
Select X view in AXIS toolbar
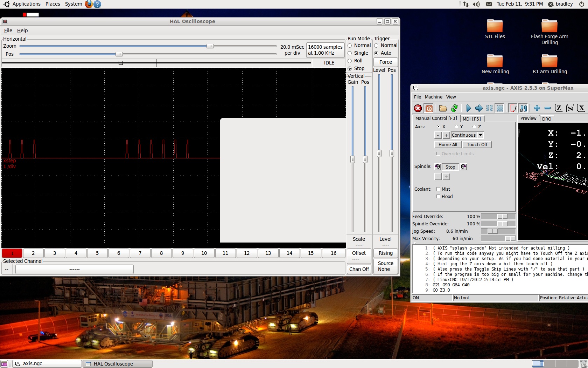(x=581, y=108)
